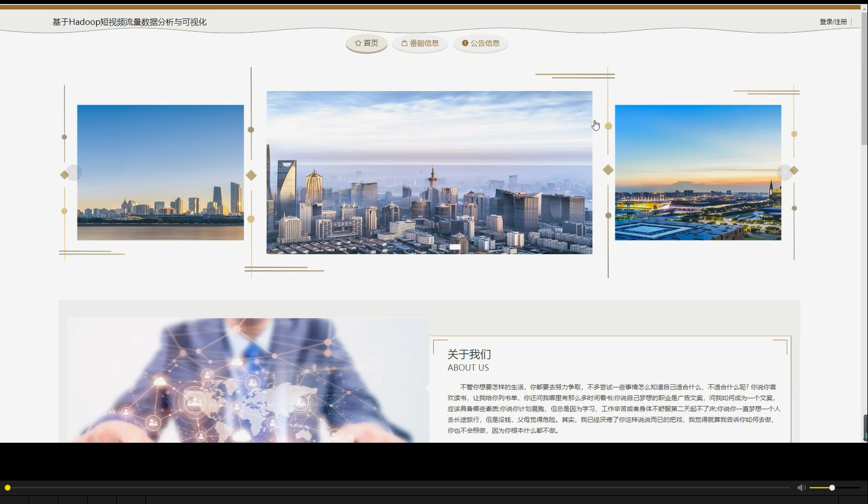Select the carousel indicator dot below main image
Screen dimensions: 868x504
coord(455,247)
